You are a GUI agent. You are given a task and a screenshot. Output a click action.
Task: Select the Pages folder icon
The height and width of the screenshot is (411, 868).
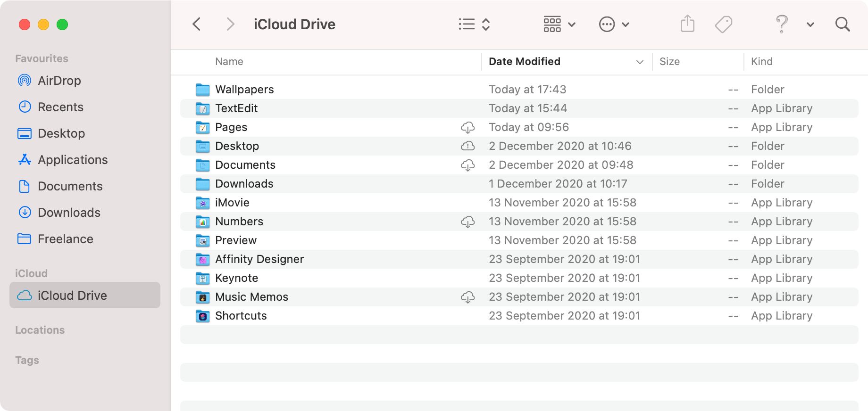[x=203, y=127]
